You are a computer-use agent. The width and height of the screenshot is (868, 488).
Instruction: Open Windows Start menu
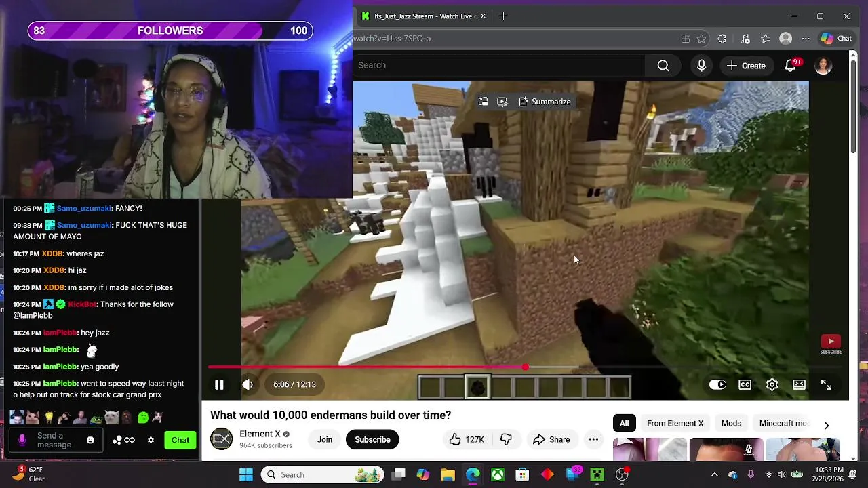(245, 474)
